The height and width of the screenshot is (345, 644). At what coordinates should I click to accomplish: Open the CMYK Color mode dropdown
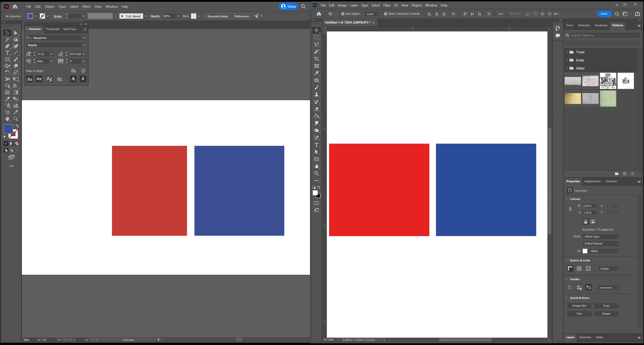[601, 237]
